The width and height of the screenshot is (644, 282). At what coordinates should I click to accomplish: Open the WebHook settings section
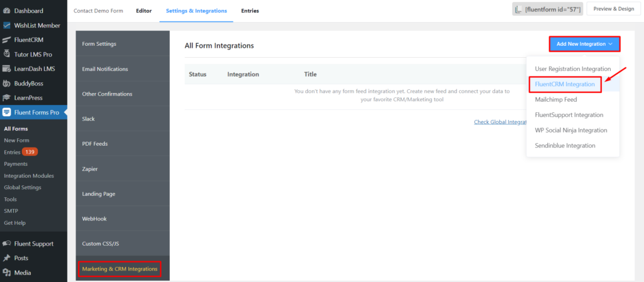pos(123,219)
